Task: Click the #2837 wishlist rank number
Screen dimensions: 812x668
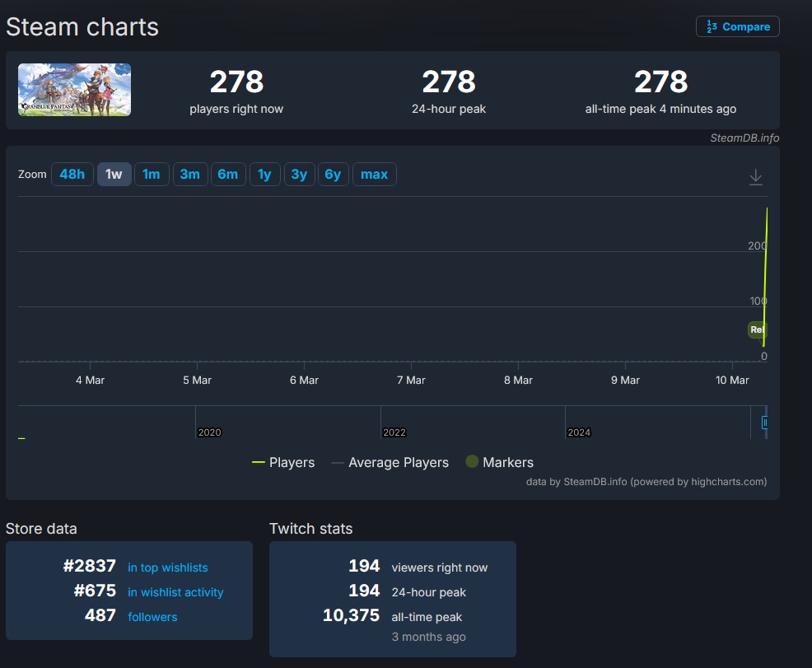Action: point(90,566)
